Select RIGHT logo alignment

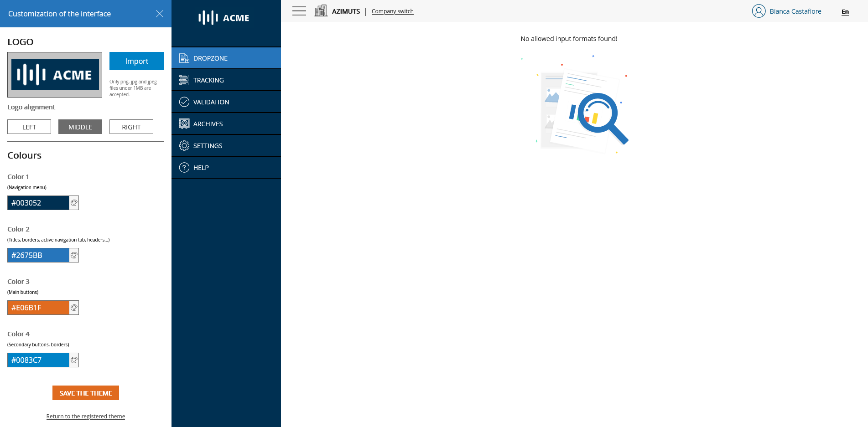coord(131,127)
